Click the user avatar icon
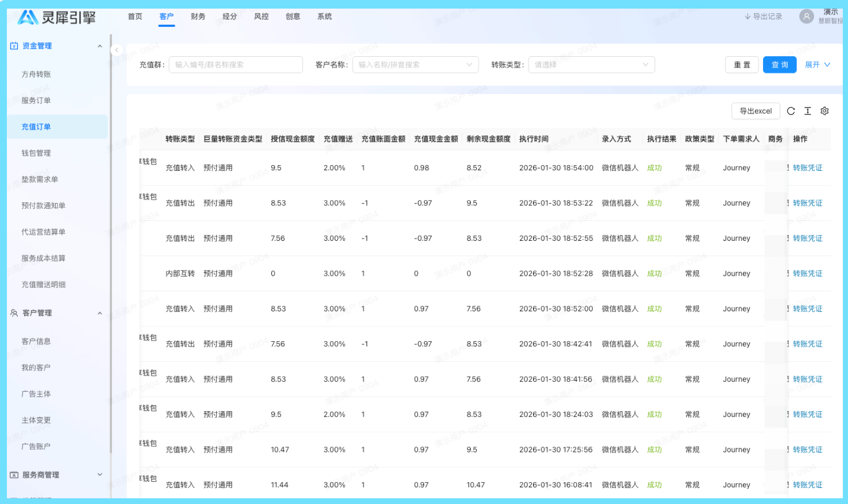 (807, 17)
